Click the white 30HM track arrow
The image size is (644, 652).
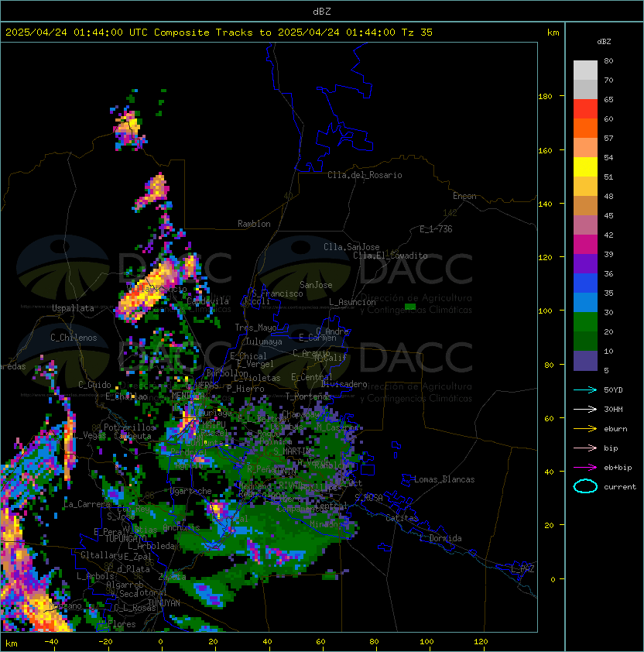click(x=585, y=409)
